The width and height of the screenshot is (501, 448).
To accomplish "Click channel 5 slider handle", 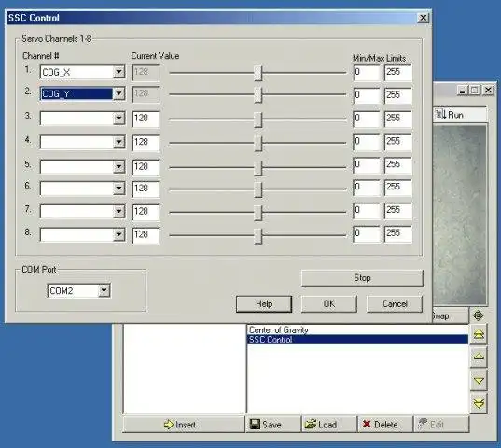I will tap(258, 168).
